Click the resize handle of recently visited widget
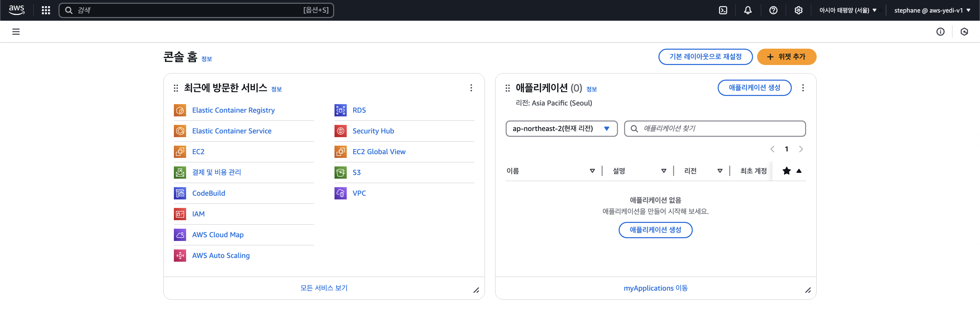The height and width of the screenshot is (309, 980). 476,290
